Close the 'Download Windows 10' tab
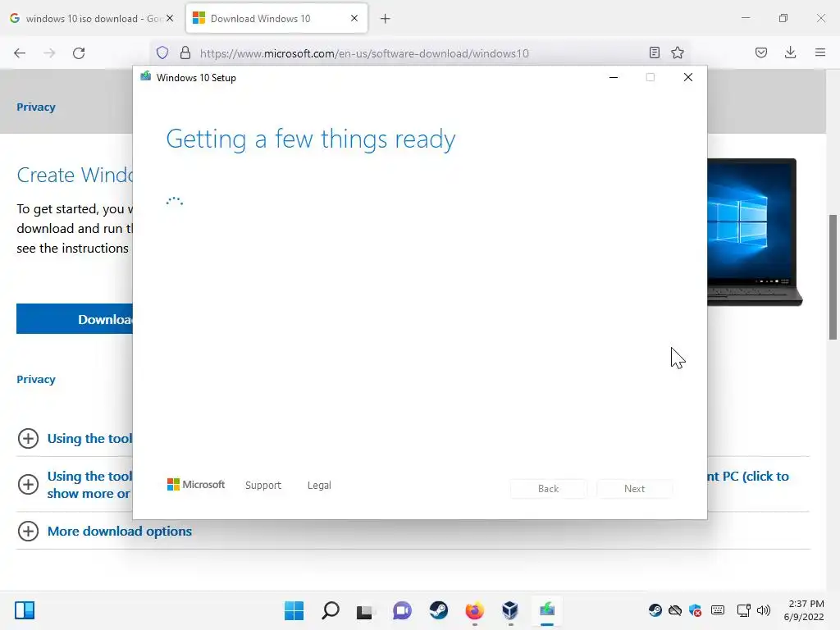 pos(354,18)
